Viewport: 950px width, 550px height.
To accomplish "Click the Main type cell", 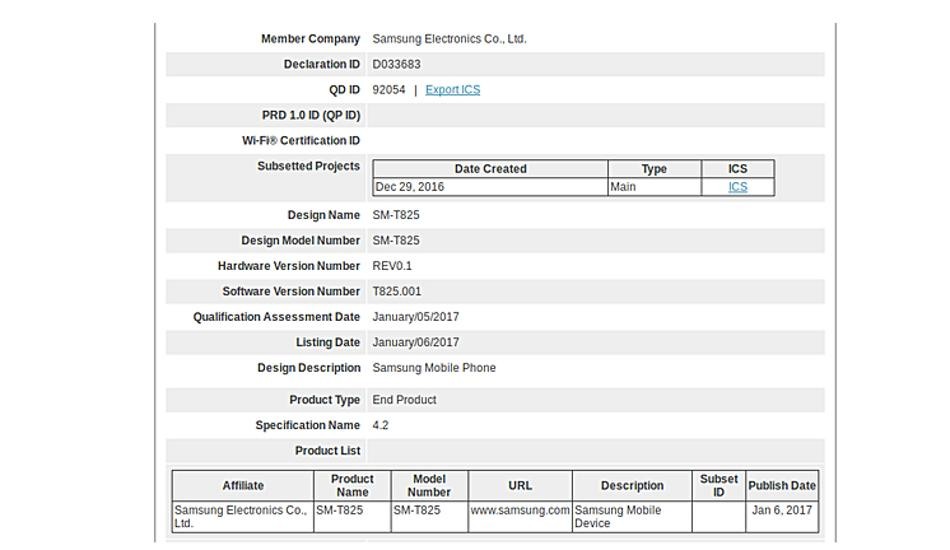I will pos(623,187).
